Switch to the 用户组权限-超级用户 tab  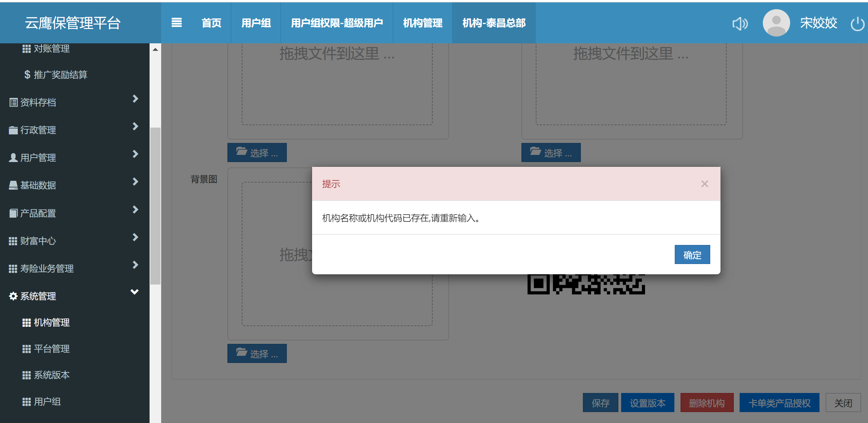click(x=336, y=23)
